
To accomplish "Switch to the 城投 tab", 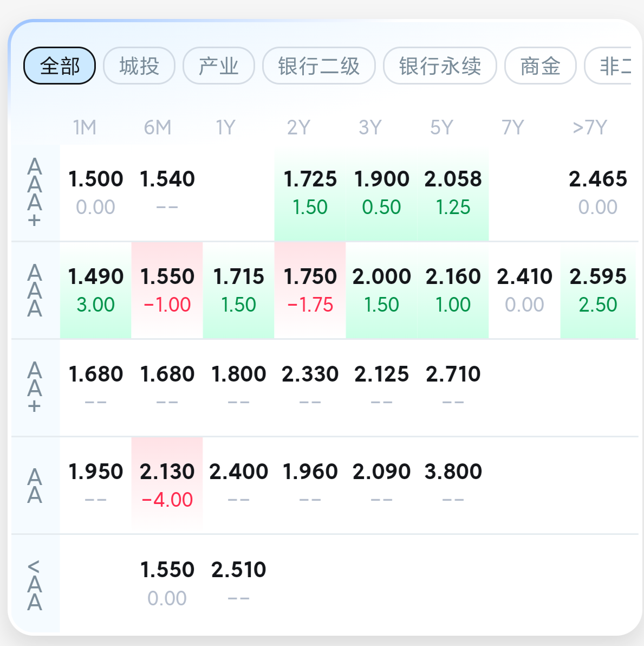I will coord(139,66).
